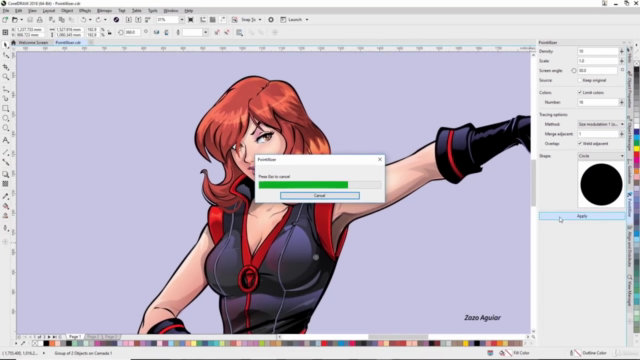Screen dimensions: 640x360
Task: Select the Parallel Dimension tool
Action: (5, 152)
